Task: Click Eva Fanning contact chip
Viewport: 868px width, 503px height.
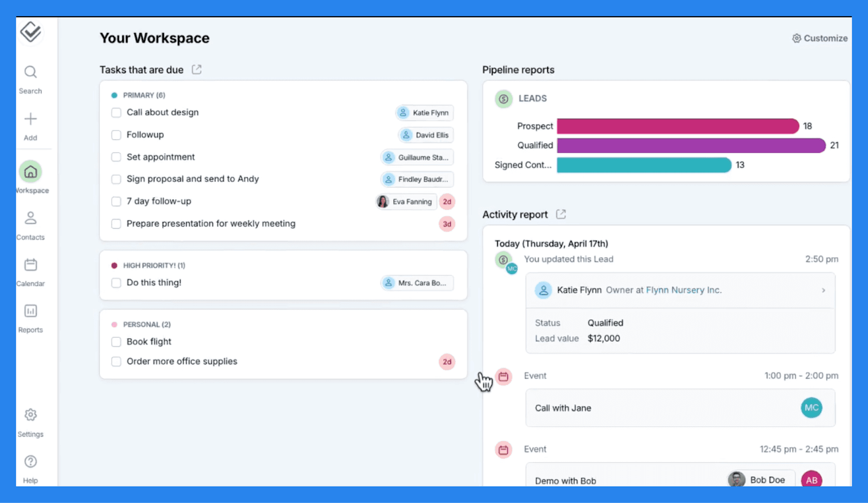Action: pyautogui.click(x=406, y=202)
